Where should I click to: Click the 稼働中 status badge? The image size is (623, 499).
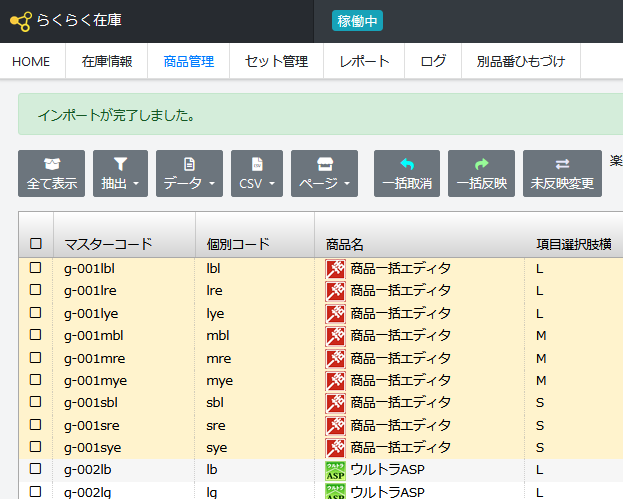click(357, 21)
